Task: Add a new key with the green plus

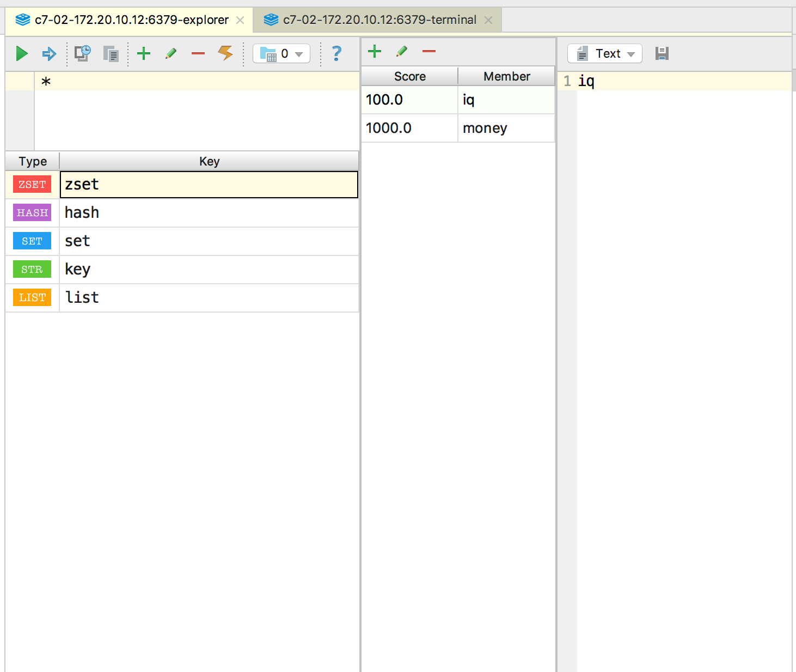Action: pyautogui.click(x=144, y=53)
